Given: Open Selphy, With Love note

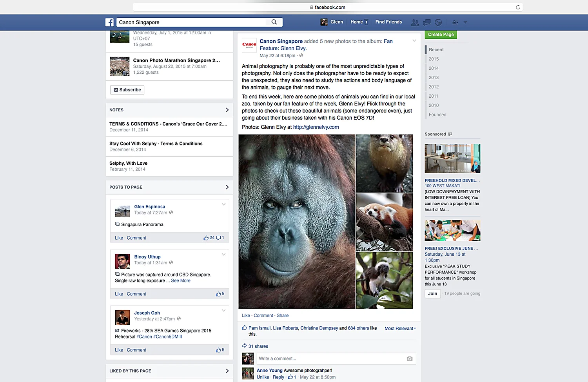Looking at the screenshot, I should pos(129,164).
